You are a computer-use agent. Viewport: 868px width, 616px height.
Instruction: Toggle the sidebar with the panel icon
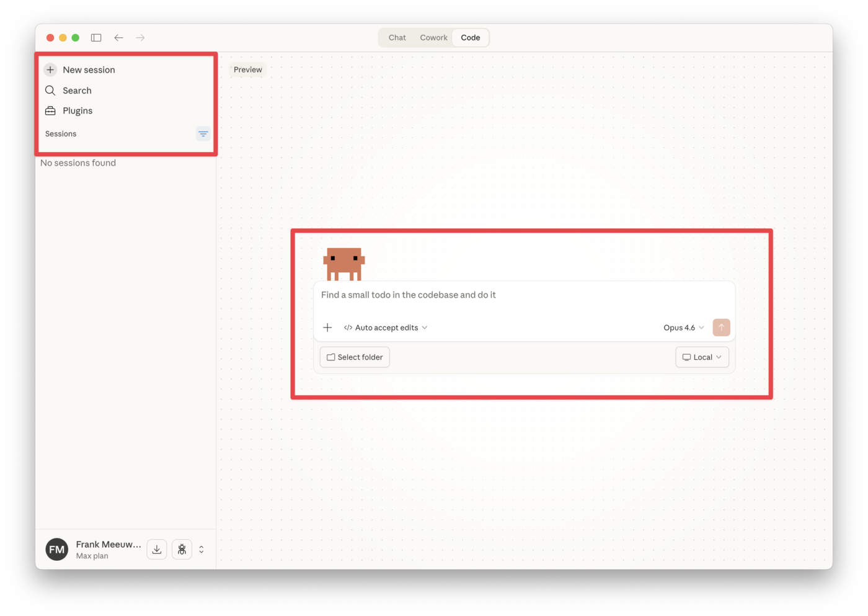point(96,37)
